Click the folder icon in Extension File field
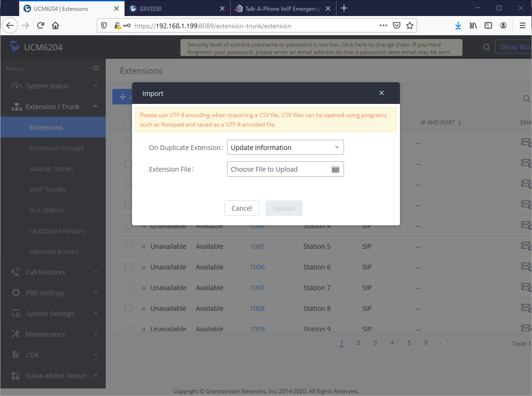532x396 pixels. [x=335, y=169]
